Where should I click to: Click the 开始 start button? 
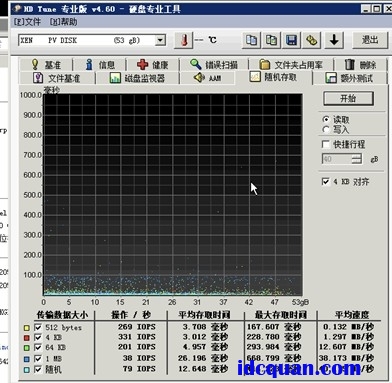point(348,98)
